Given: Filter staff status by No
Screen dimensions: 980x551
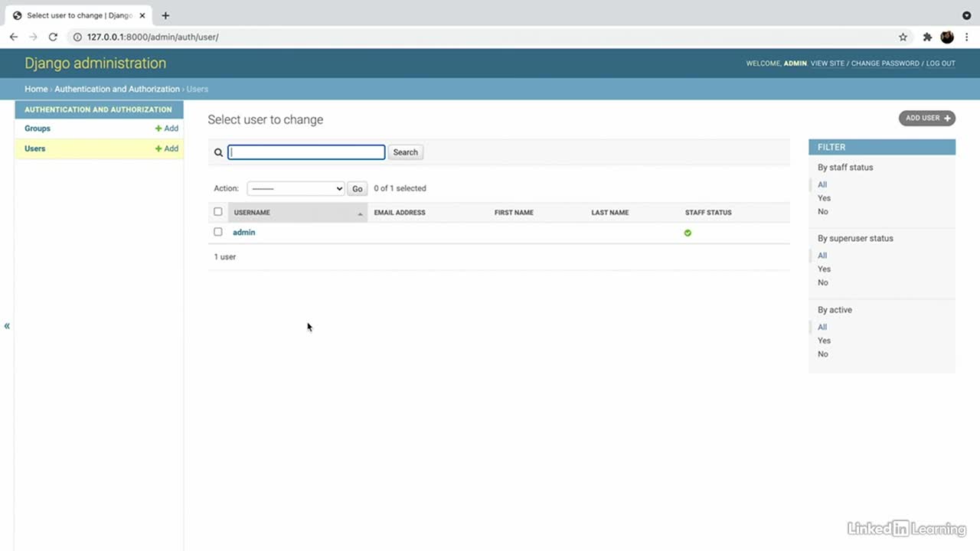Looking at the screenshot, I should [823, 212].
